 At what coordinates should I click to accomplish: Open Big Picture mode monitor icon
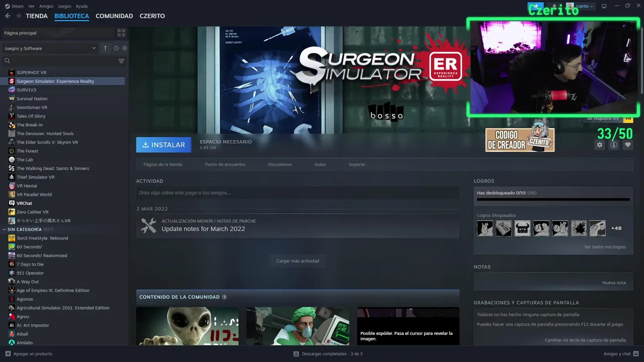pyautogui.click(x=604, y=6)
